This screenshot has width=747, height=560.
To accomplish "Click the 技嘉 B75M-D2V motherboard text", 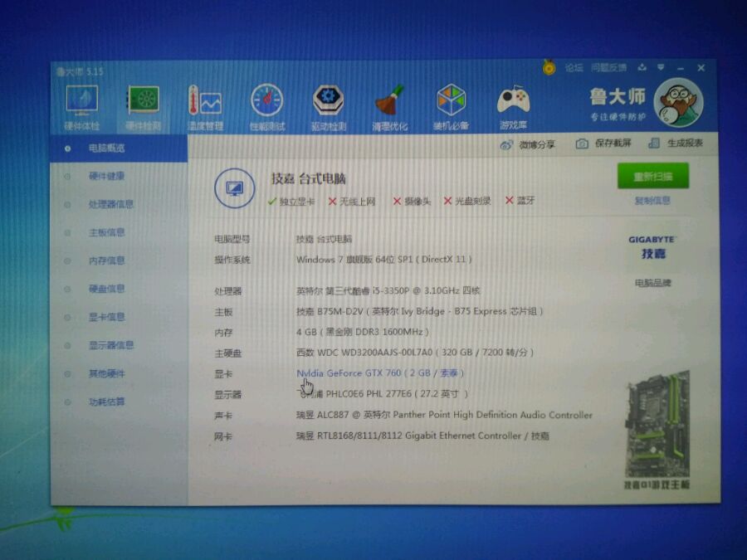I will pyautogui.click(x=420, y=311).
